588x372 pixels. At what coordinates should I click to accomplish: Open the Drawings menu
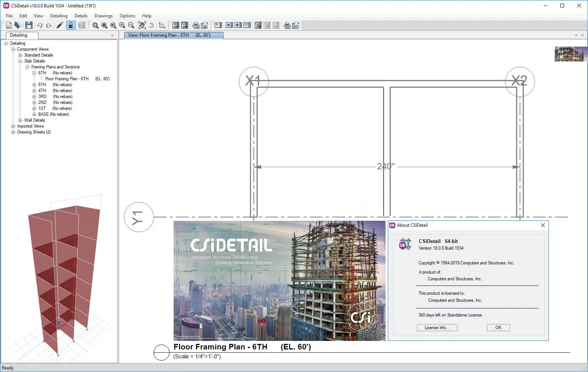[103, 16]
